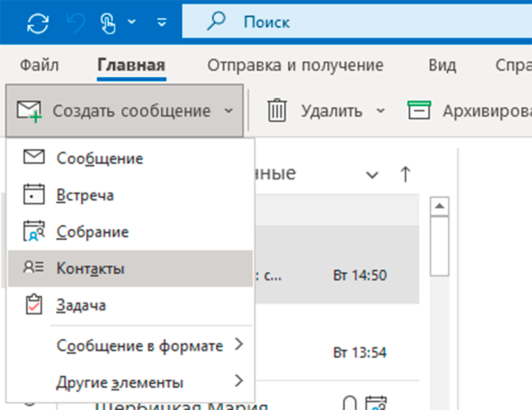Expand the Удалить dropdown arrow
This screenshot has width=532, height=410.
381,111
